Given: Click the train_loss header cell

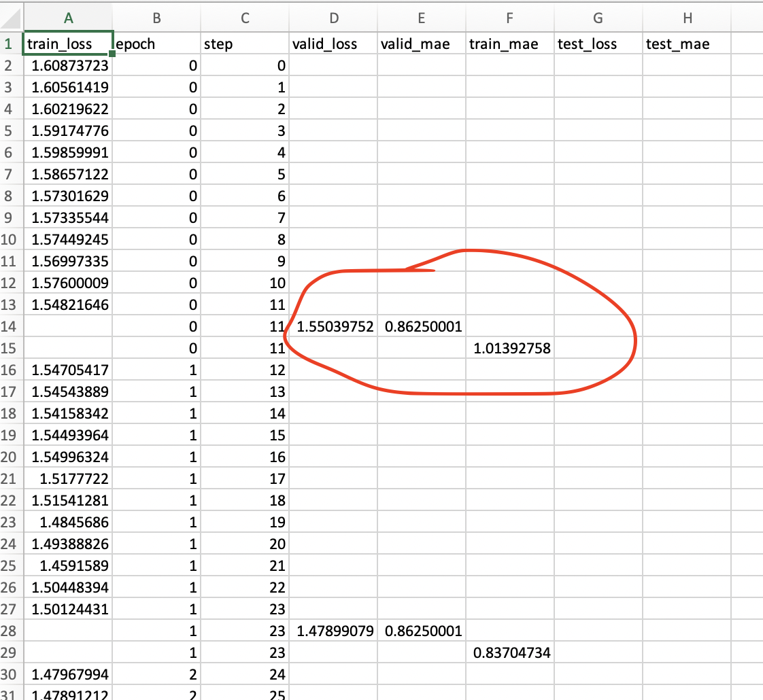Looking at the screenshot, I should pos(68,43).
